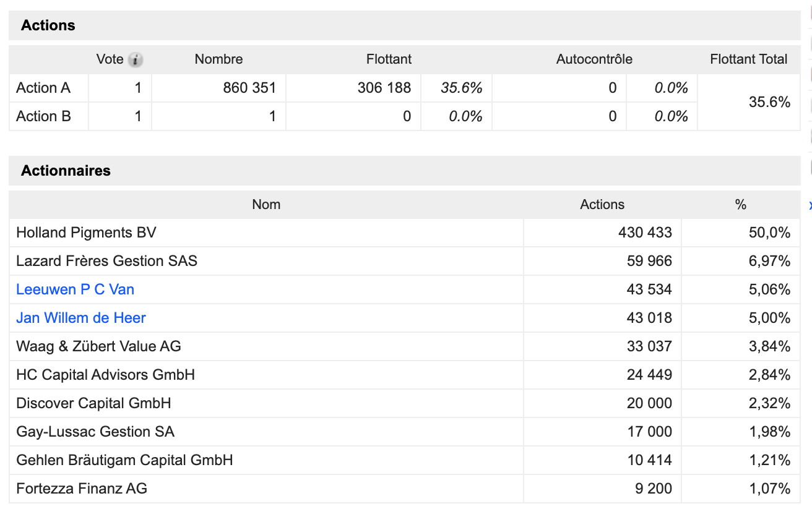812x522 pixels.
Task: Click the Nom column header
Action: coord(266,205)
